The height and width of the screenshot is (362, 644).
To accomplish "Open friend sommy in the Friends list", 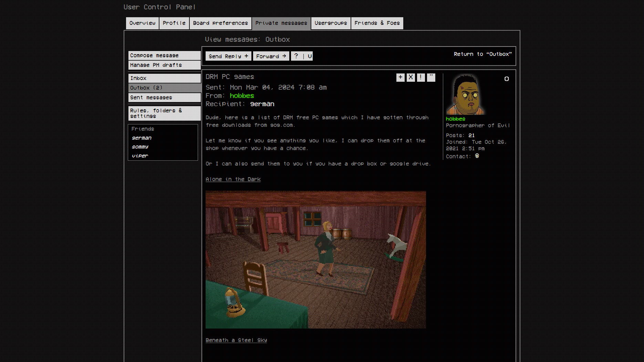I will (x=140, y=147).
